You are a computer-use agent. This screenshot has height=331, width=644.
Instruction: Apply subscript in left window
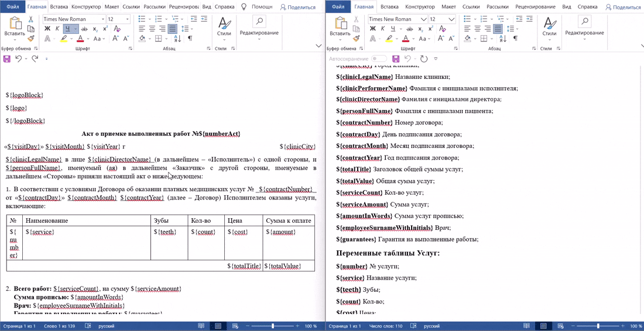[95, 29]
